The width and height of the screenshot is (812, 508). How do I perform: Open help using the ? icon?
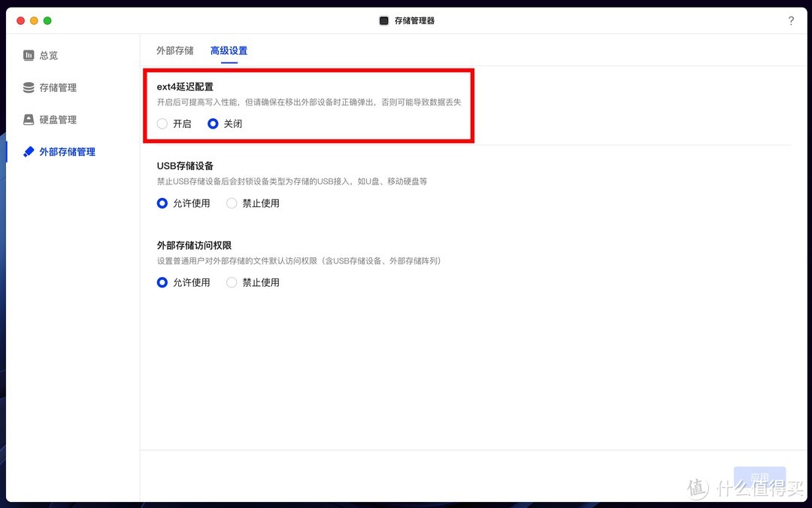click(791, 20)
